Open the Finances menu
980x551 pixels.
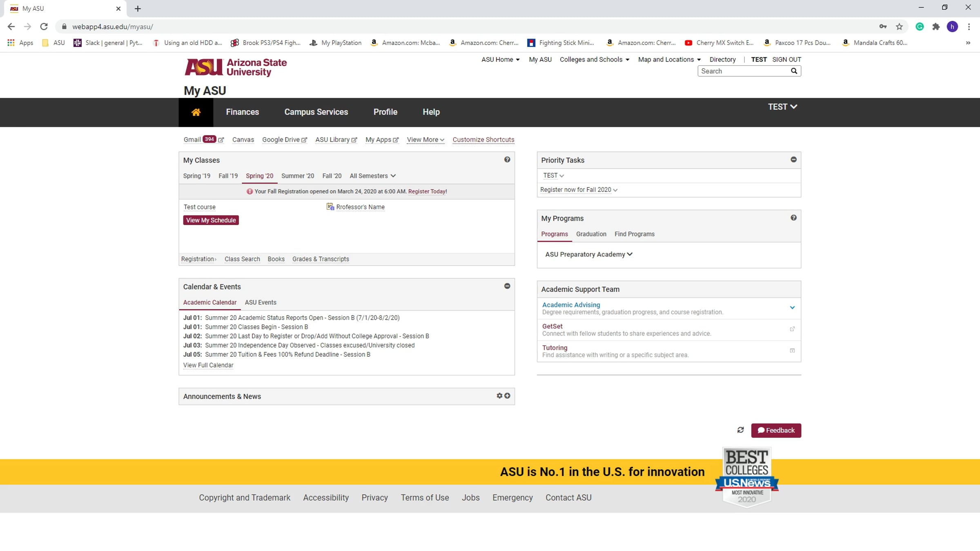tap(243, 112)
